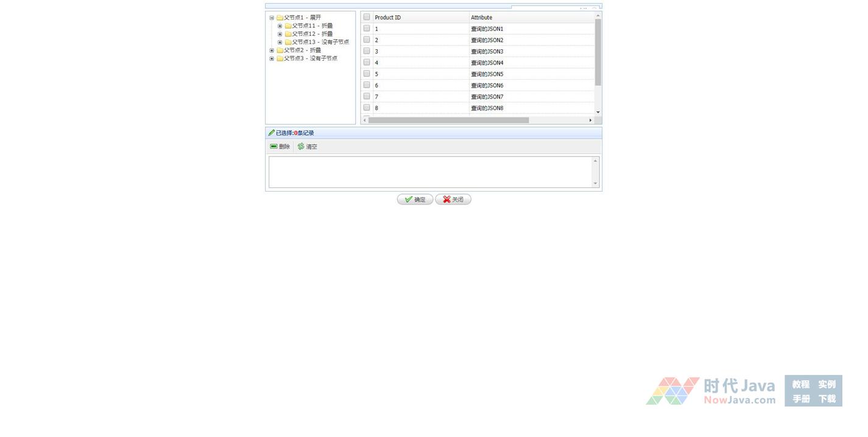Check the box for Product ID 3
Screen dimensions: 868x437
tap(367, 51)
